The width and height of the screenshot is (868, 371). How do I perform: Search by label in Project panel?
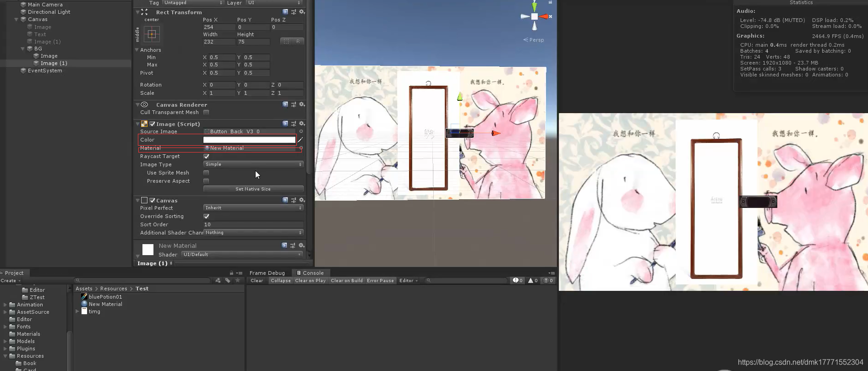tap(228, 280)
